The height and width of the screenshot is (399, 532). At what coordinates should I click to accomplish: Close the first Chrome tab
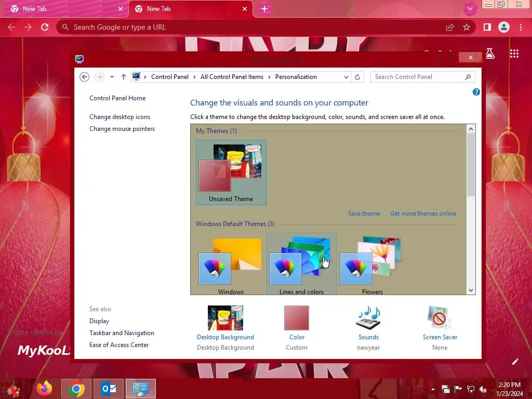click(121, 9)
